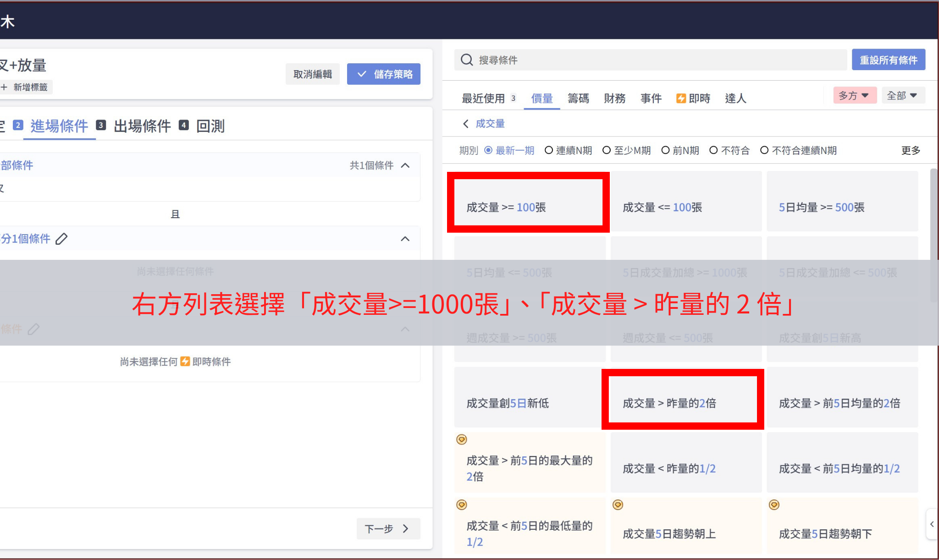Click the 儲存策略 button
Viewport: 939px width, 560px height.
[x=384, y=74]
